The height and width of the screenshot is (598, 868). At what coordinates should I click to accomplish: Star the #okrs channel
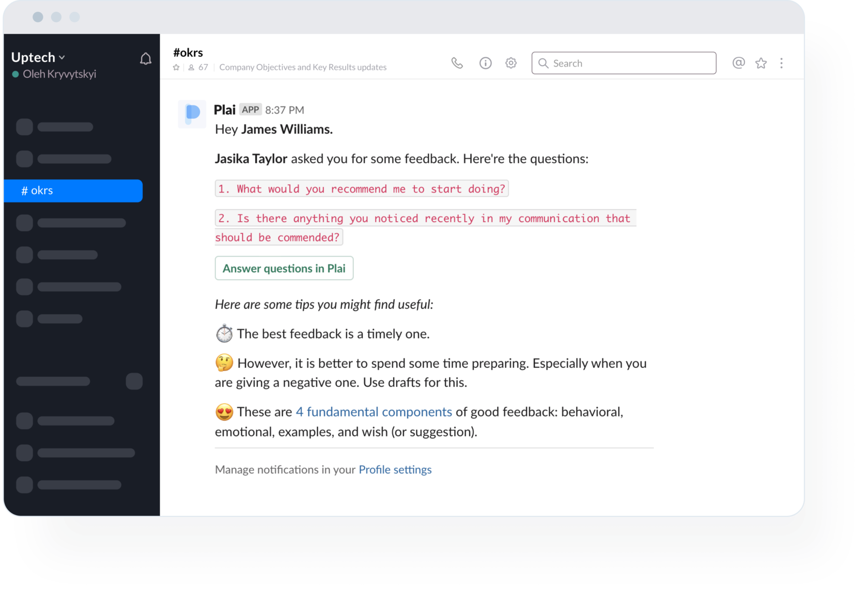(x=176, y=67)
